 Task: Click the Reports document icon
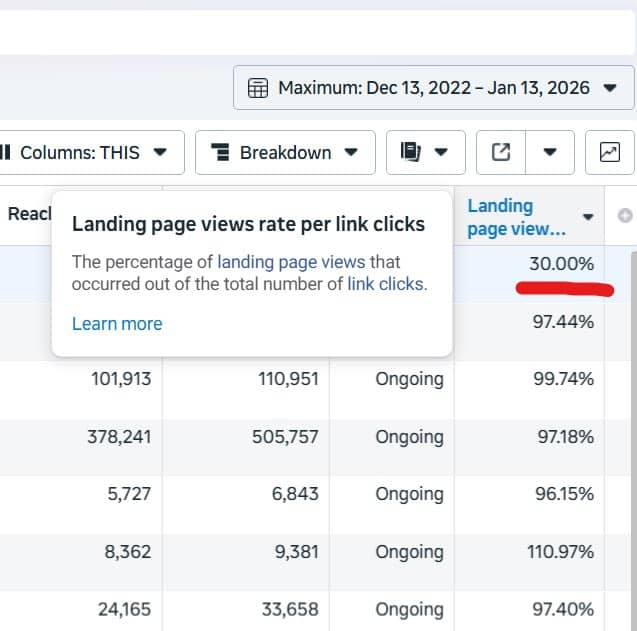pyautogui.click(x=409, y=153)
